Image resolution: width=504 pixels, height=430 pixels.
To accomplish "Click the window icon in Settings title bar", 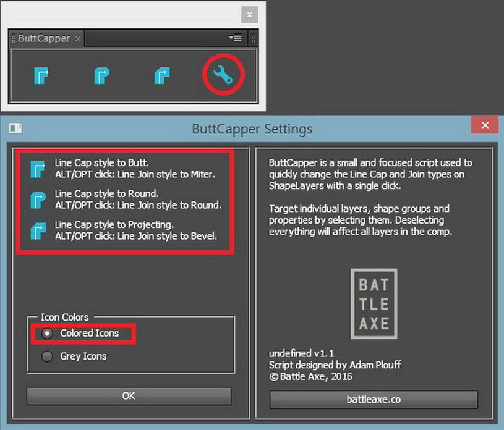I will pos(15,129).
